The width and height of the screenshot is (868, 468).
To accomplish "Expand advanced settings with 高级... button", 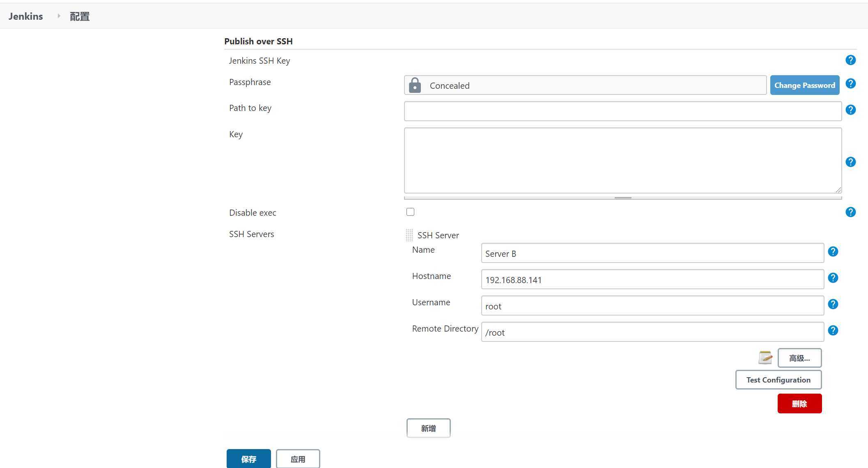I will [x=799, y=358].
